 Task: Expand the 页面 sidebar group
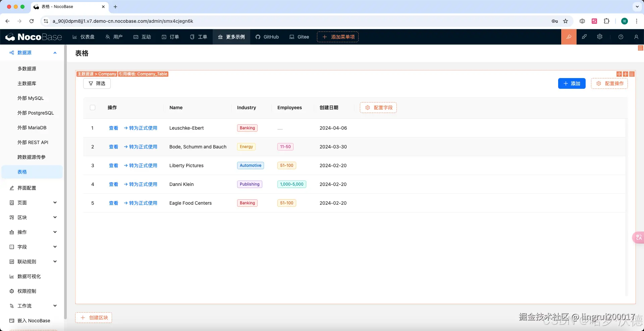click(55, 203)
